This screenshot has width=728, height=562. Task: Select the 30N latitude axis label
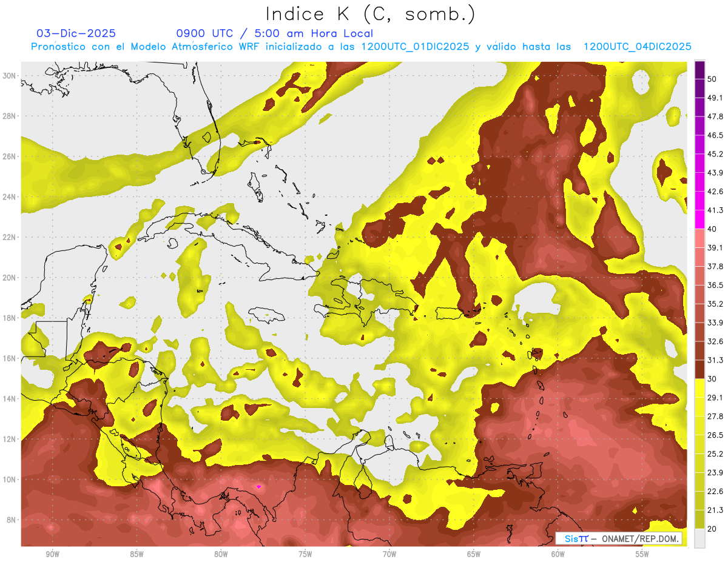[9, 76]
